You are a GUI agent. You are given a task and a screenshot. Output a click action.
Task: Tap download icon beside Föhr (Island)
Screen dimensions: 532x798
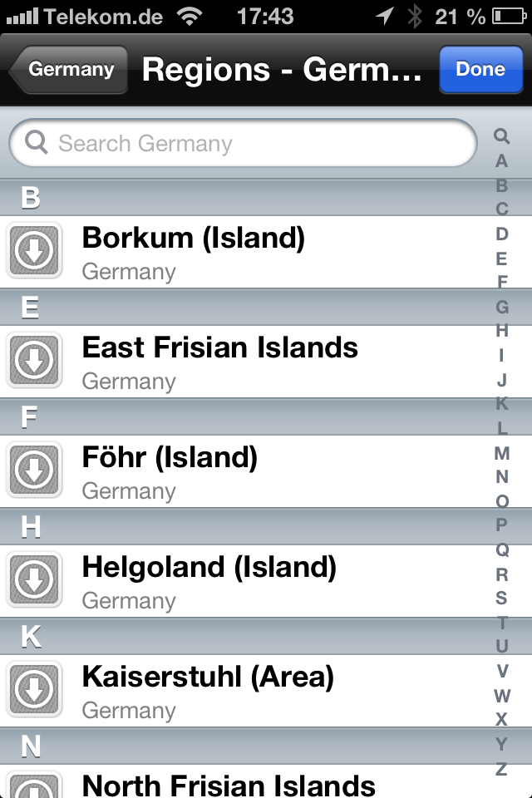[x=34, y=470]
